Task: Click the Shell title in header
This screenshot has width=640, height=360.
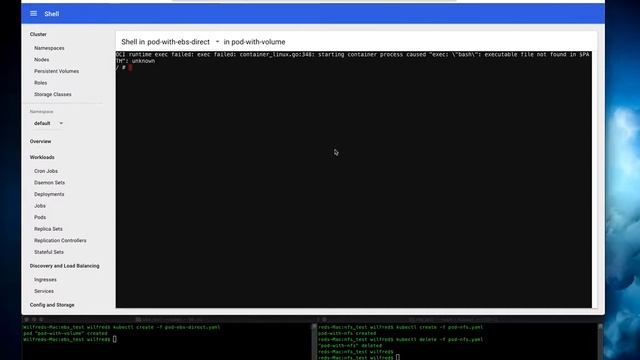Action: [51, 13]
